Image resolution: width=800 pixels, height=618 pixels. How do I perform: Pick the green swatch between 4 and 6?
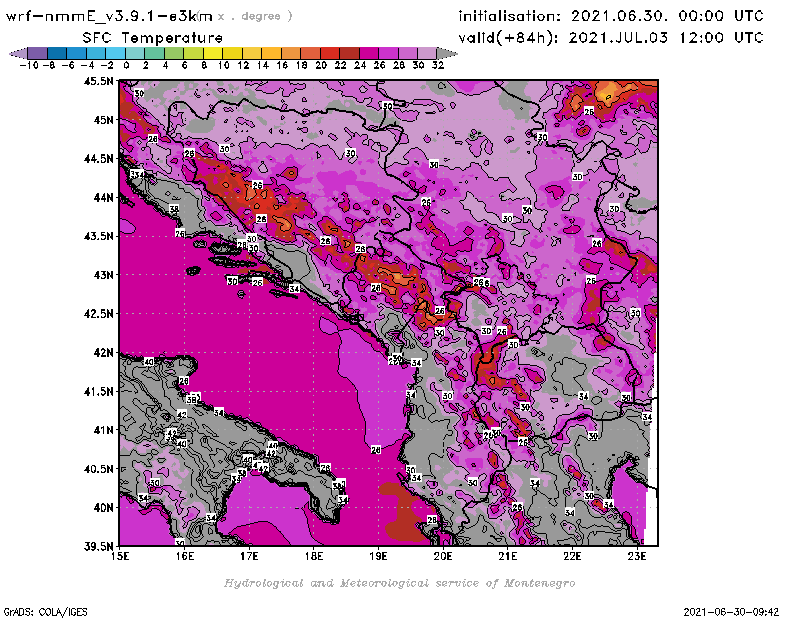click(x=174, y=53)
